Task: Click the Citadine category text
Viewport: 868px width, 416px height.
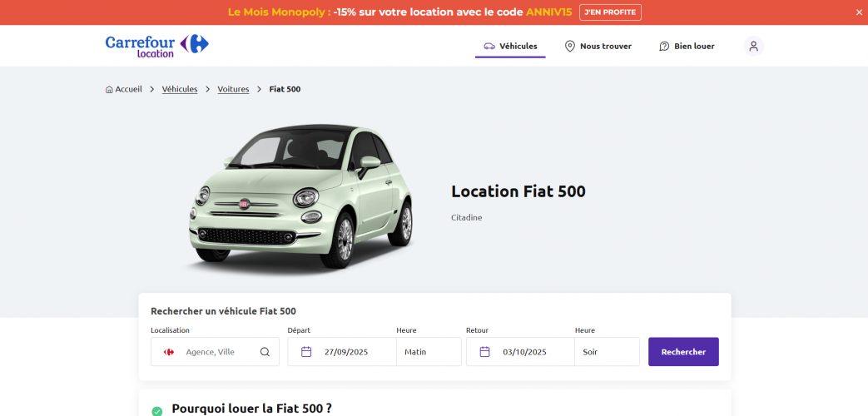Action: coord(467,218)
